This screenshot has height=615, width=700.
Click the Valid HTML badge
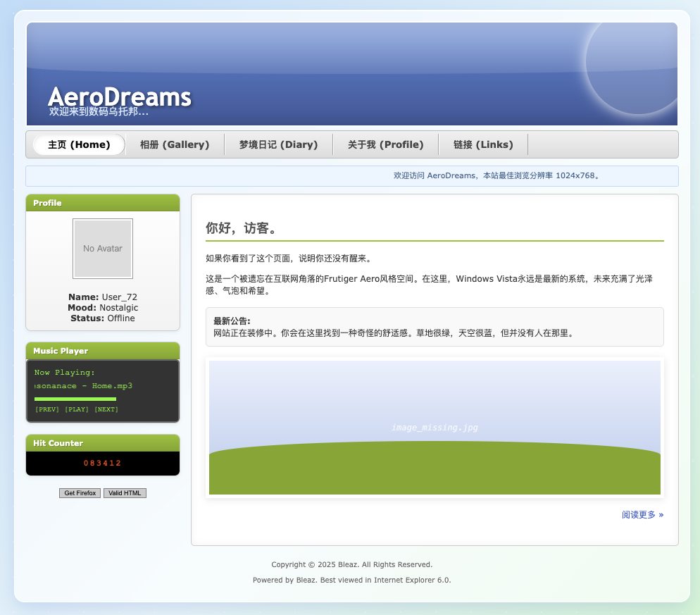[x=125, y=492]
